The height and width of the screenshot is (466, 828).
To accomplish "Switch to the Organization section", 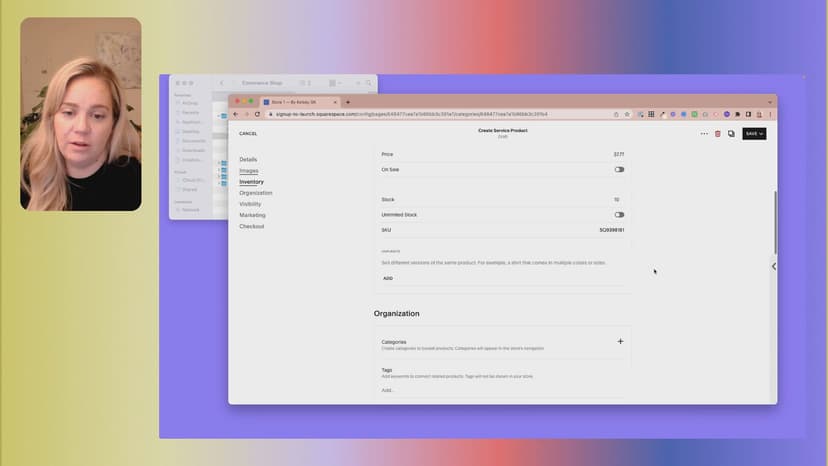I will tap(255, 193).
